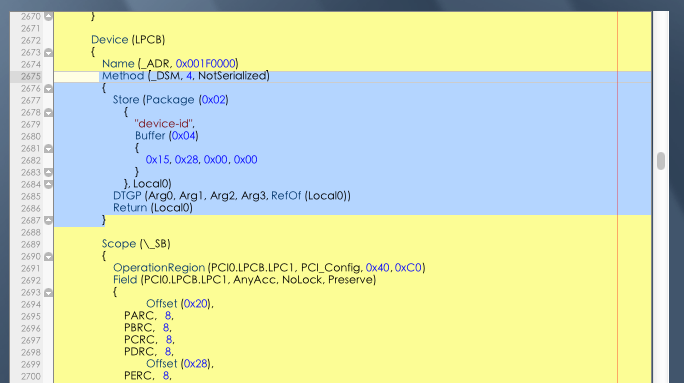
Task: Click line number 2675 in the gutter
Action: tap(31, 76)
